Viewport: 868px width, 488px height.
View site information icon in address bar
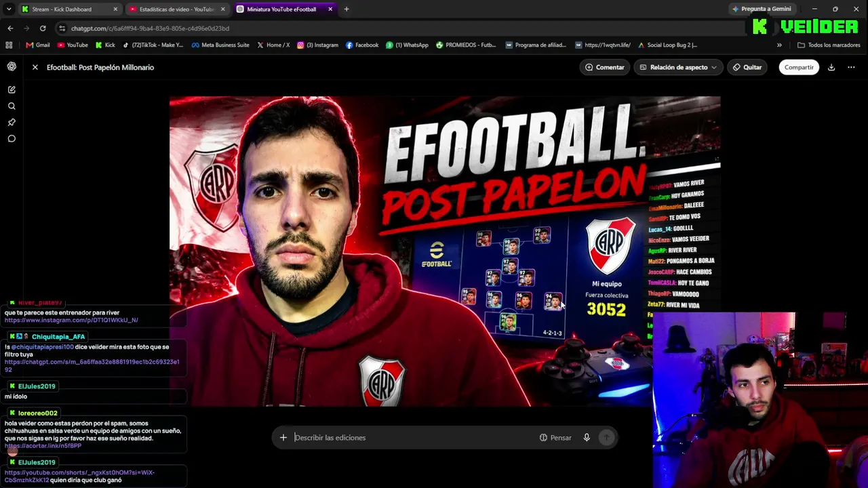[62, 28]
